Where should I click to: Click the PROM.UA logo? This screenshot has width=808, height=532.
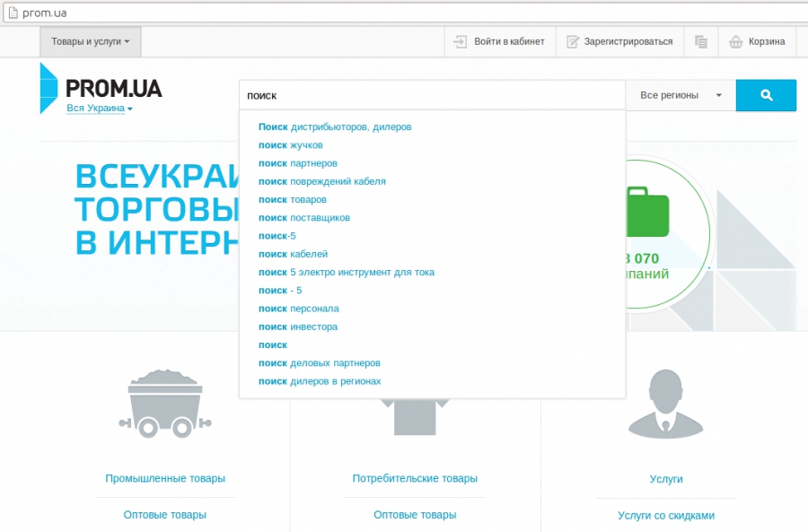(x=101, y=88)
